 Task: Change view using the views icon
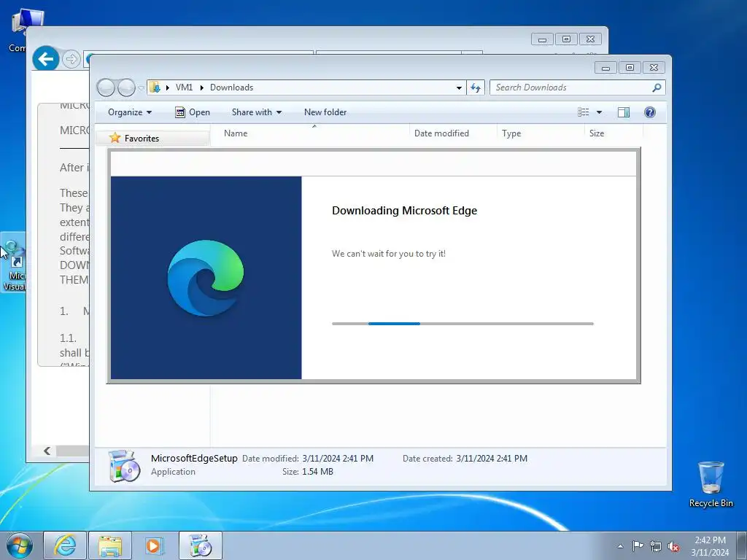point(584,112)
